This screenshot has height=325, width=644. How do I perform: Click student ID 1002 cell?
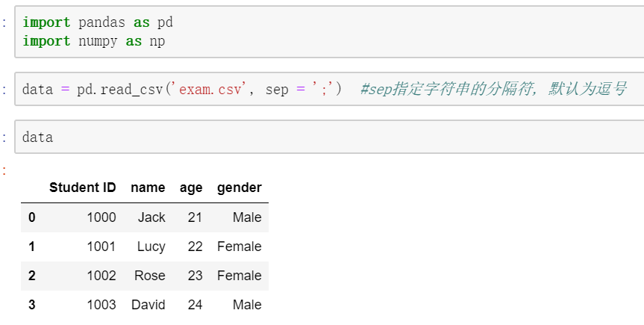(x=101, y=276)
